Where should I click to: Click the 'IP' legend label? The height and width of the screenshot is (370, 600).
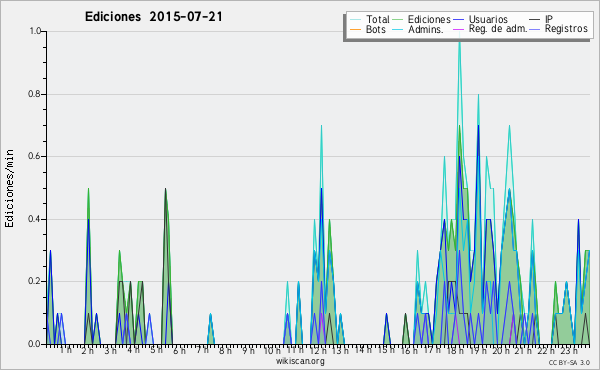[x=549, y=19]
